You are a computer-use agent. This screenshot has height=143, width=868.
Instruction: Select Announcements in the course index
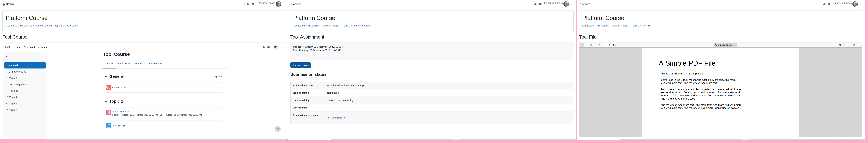click(x=18, y=72)
